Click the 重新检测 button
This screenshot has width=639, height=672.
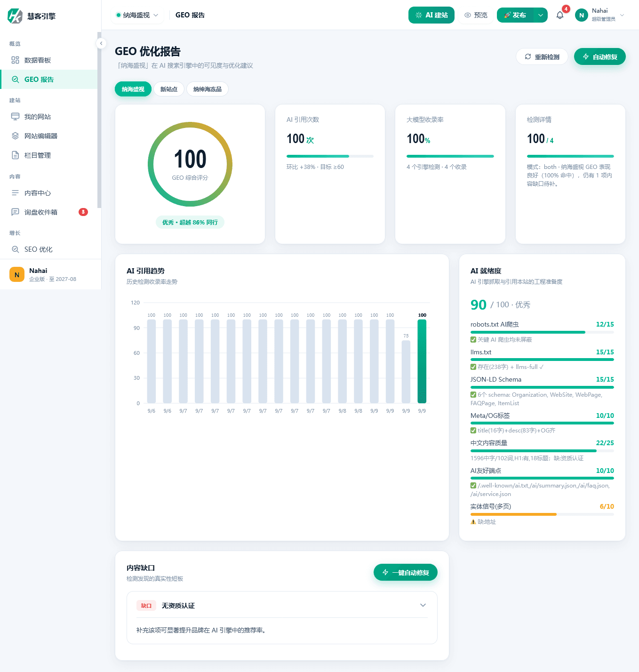pos(542,56)
